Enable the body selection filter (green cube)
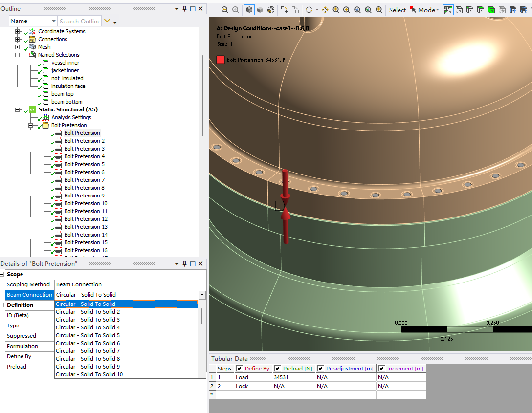The height and width of the screenshot is (413, 532). click(x=491, y=10)
